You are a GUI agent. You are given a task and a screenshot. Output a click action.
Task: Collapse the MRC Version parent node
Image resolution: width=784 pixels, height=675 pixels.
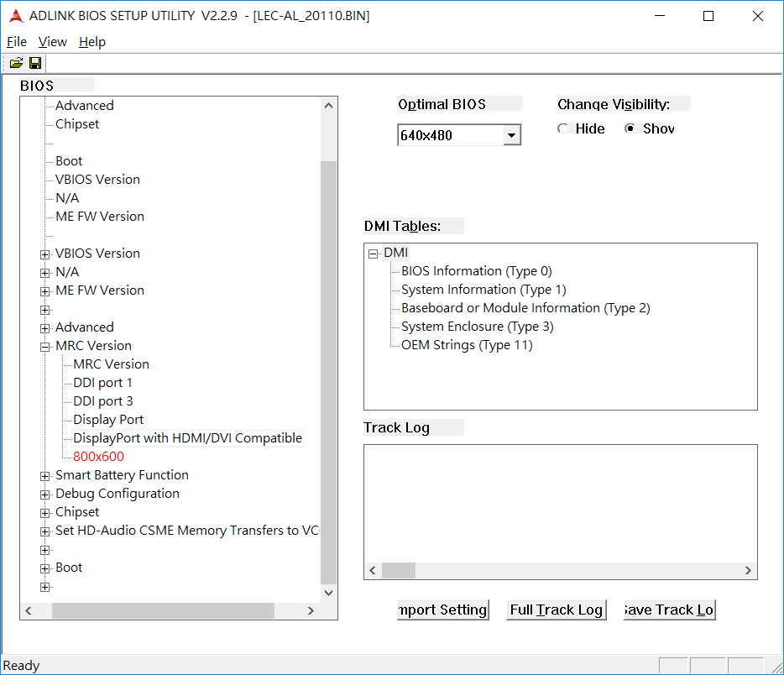coord(45,347)
